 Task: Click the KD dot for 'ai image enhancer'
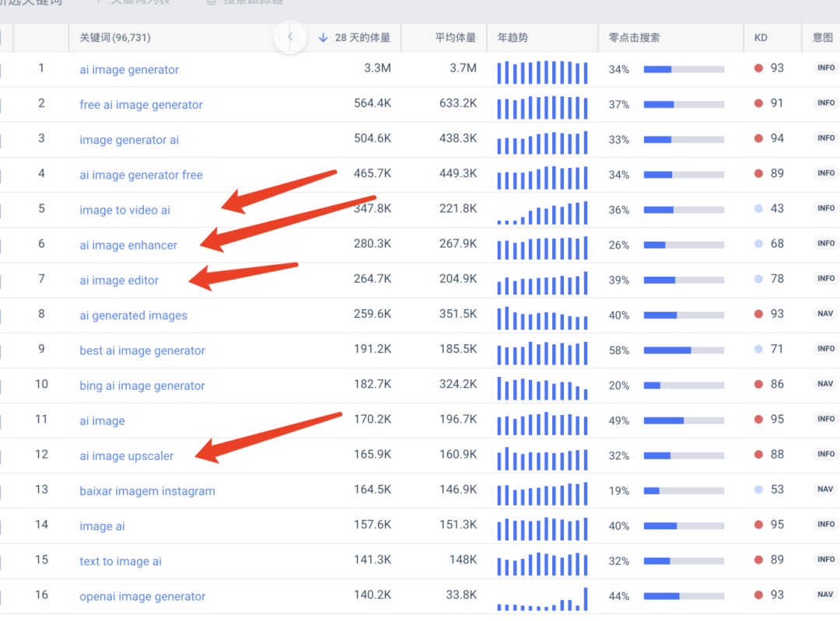(758, 243)
